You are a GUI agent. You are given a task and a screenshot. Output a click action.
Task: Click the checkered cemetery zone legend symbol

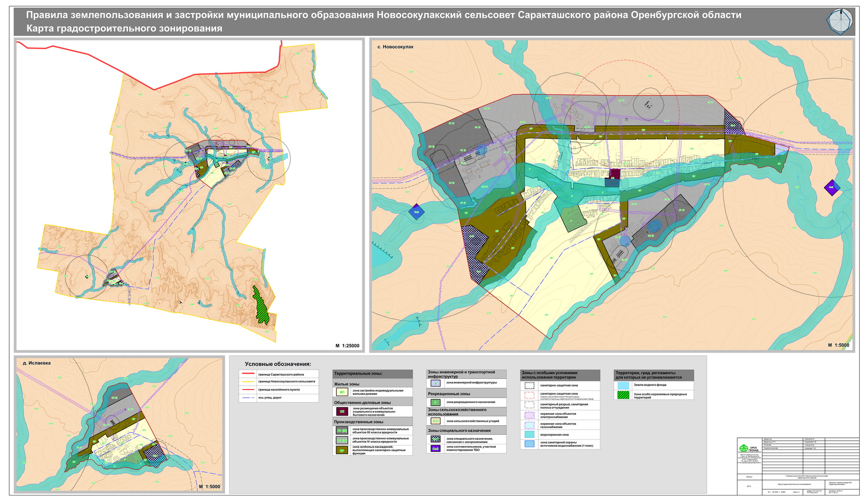pyautogui.click(x=435, y=439)
